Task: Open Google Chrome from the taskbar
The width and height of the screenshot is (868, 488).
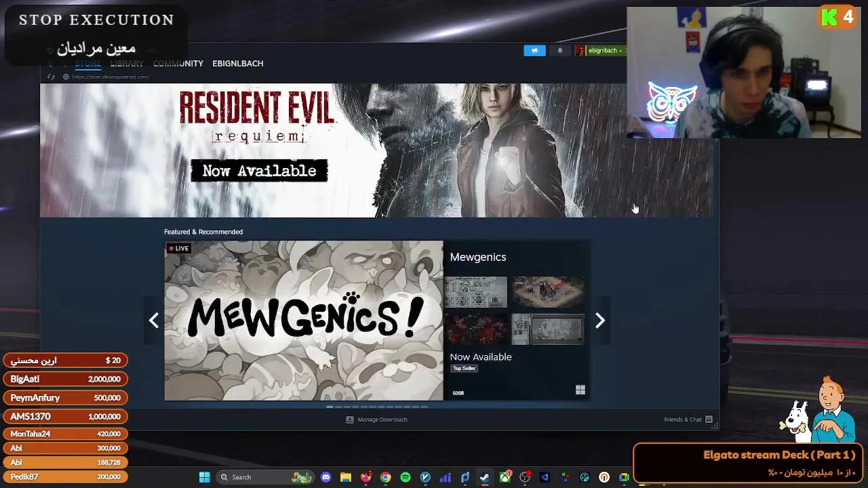Action: tap(386, 477)
